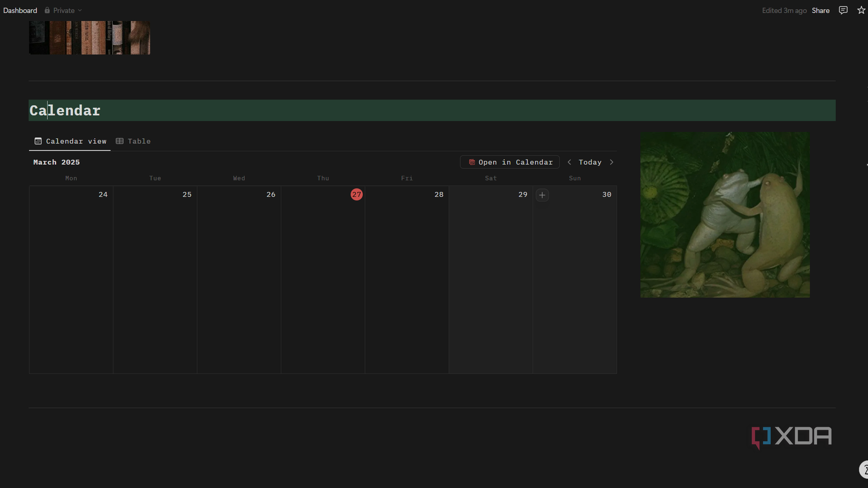Click the Edited 3m ago label
The height and width of the screenshot is (488, 868).
pyautogui.click(x=784, y=10)
